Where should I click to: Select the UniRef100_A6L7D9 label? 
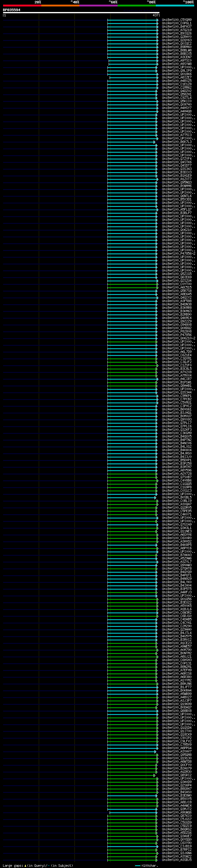tap(177, 352)
